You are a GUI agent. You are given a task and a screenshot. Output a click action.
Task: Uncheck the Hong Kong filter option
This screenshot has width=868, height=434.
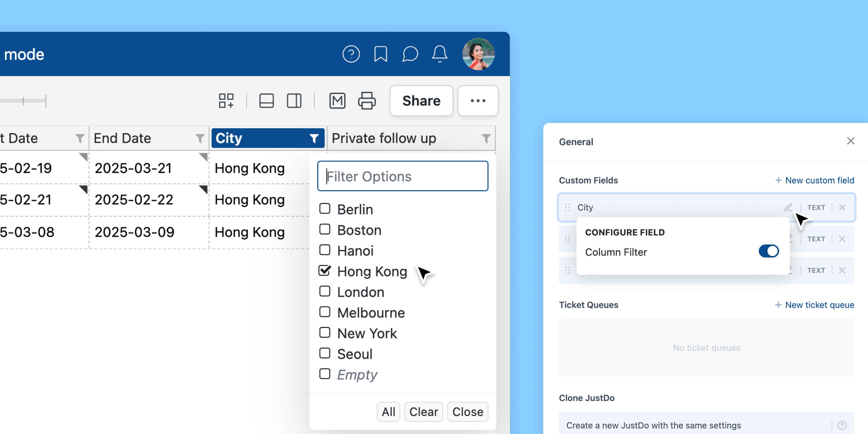(325, 271)
